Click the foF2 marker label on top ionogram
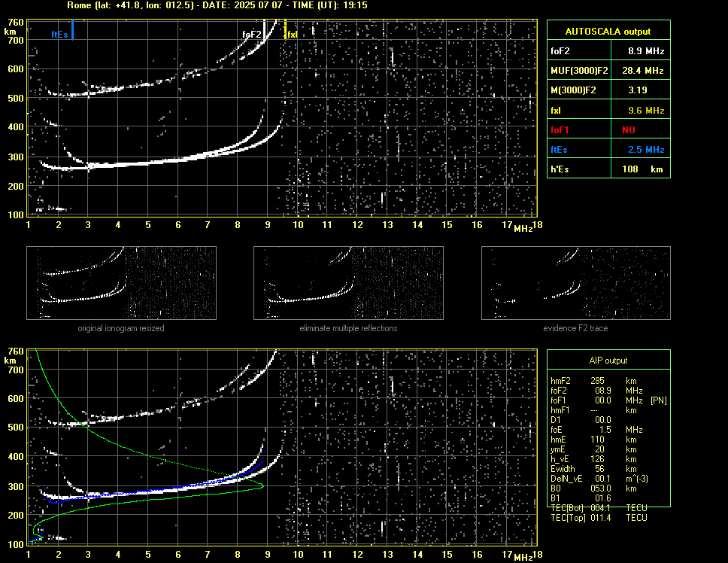This screenshot has width=728, height=563. (252, 35)
